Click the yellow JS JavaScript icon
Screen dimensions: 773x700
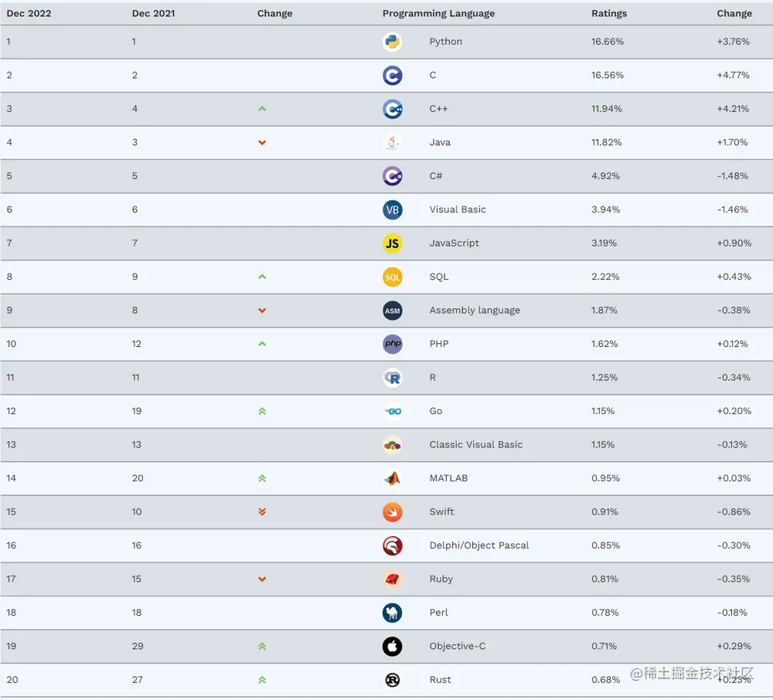coord(393,243)
